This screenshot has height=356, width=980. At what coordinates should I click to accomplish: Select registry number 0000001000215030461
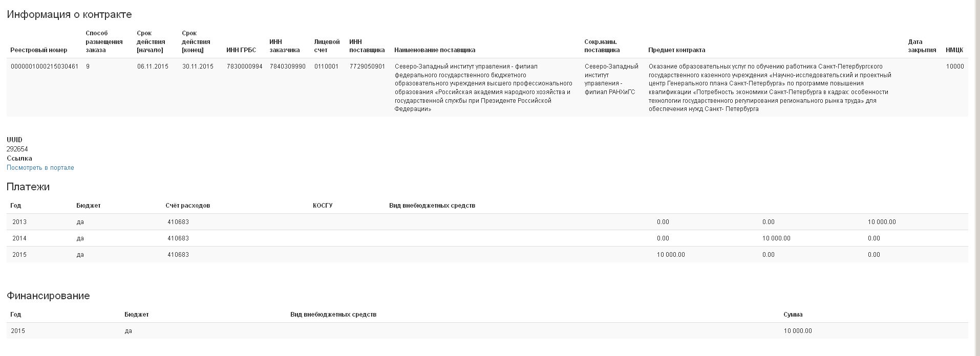click(45, 66)
